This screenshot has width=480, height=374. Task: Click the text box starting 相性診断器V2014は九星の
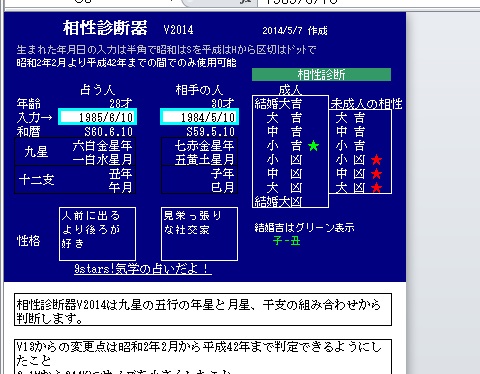203,310
